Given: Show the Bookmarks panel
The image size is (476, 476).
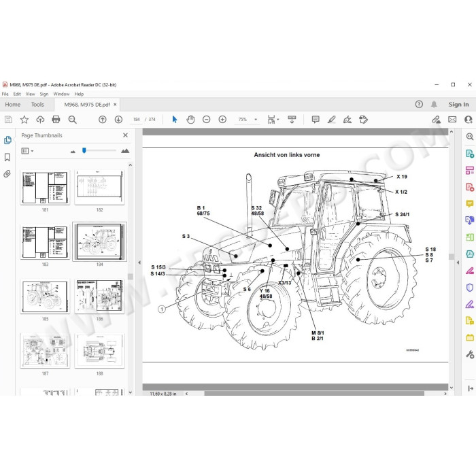Looking at the screenshot, I should [x=7, y=157].
